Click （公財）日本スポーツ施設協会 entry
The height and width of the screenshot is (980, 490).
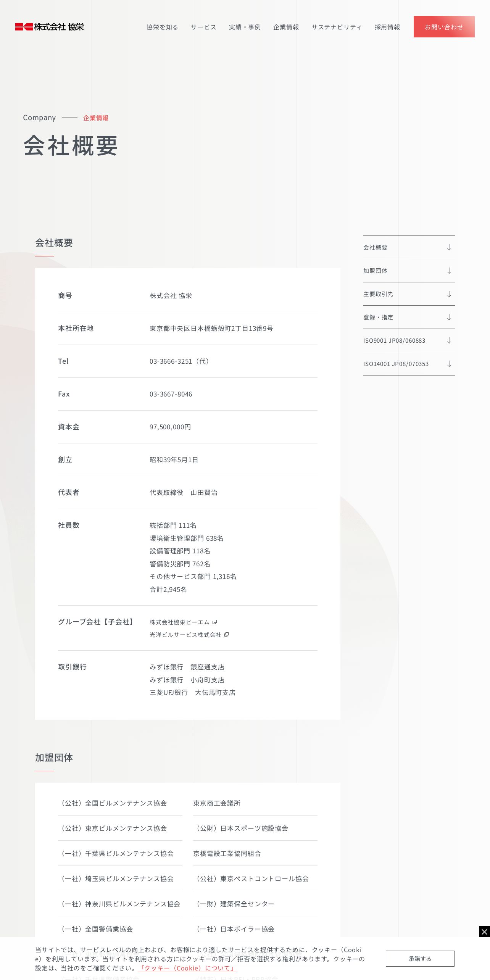click(241, 828)
